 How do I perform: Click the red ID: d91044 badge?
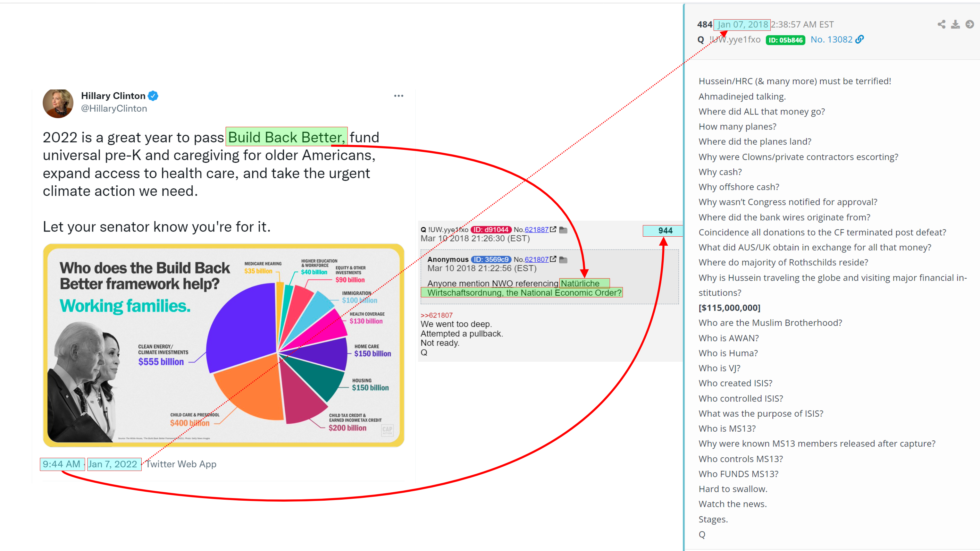pyautogui.click(x=491, y=229)
